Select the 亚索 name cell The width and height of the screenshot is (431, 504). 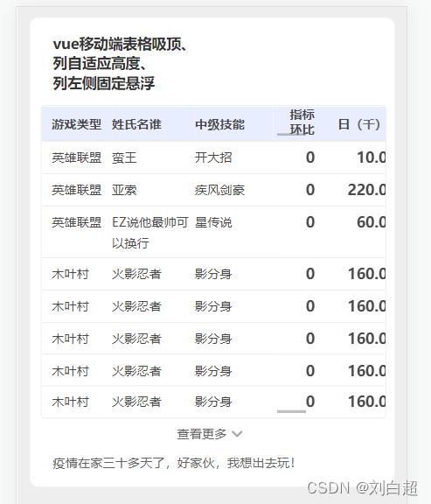pos(124,190)
